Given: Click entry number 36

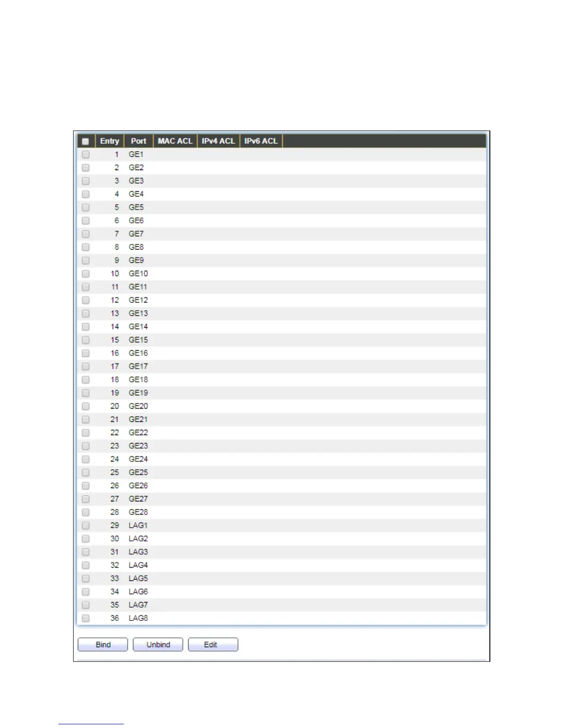Looking at the screenshot, I should [x=115, y=618].
